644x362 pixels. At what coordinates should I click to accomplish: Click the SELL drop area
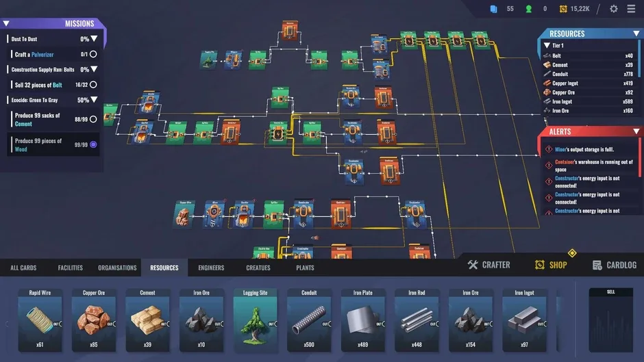point(610,320)
